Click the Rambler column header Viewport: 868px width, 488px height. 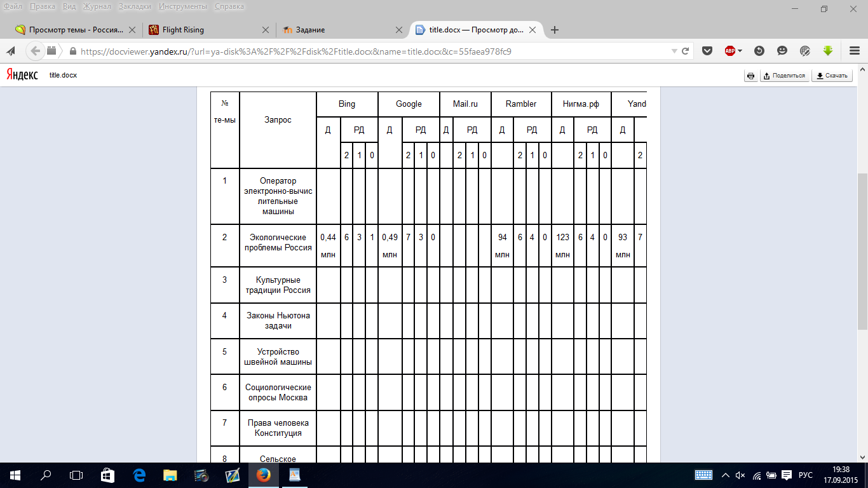coord(521,104)
